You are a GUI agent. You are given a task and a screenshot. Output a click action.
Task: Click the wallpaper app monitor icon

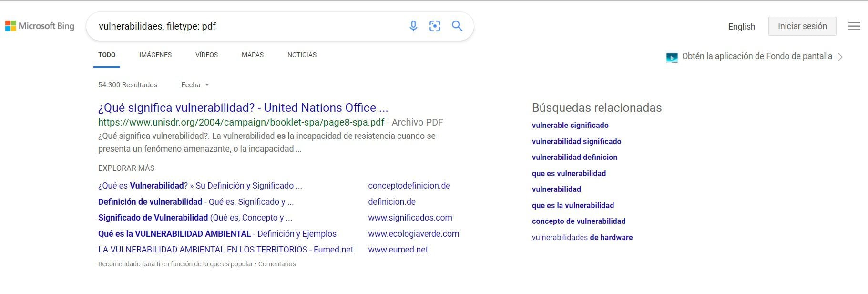[672, 57]
